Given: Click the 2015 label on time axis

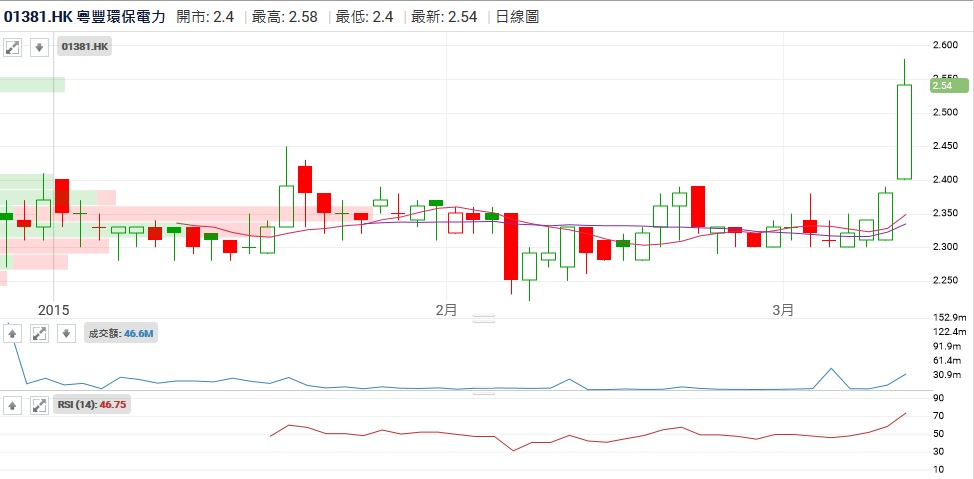Looking at the screenshot, I should click(53, 310).
